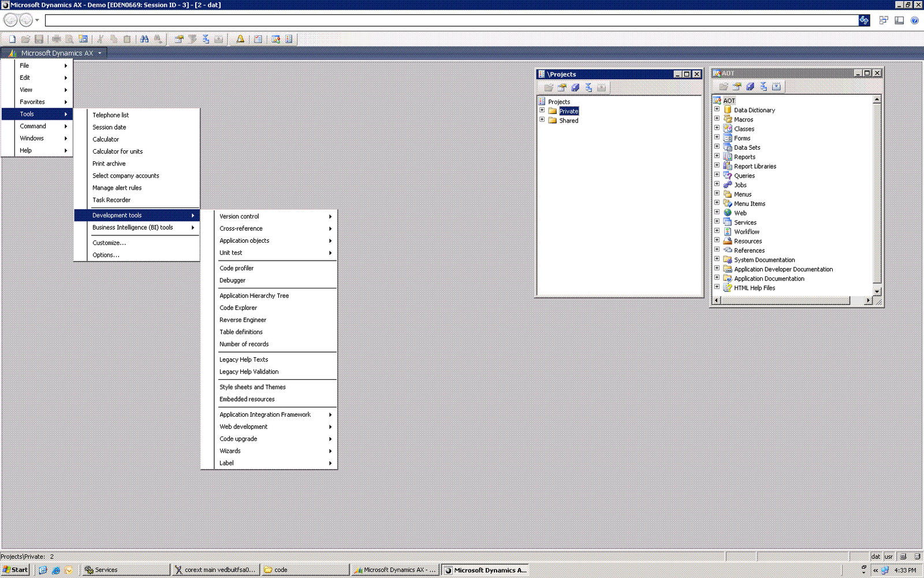Click the Alert bell icon in main toolbar

pyautogui.click(x=240, y=39)
